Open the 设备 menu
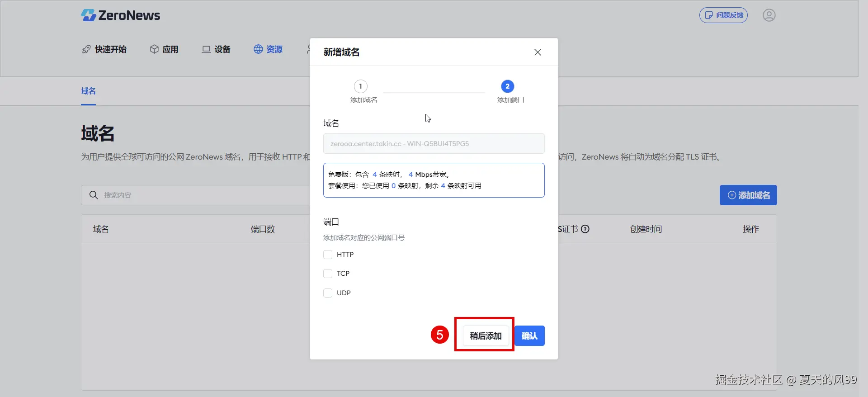The height and width of the screenshot is (397, 868). pyautogui.click(x=216, y=49)
